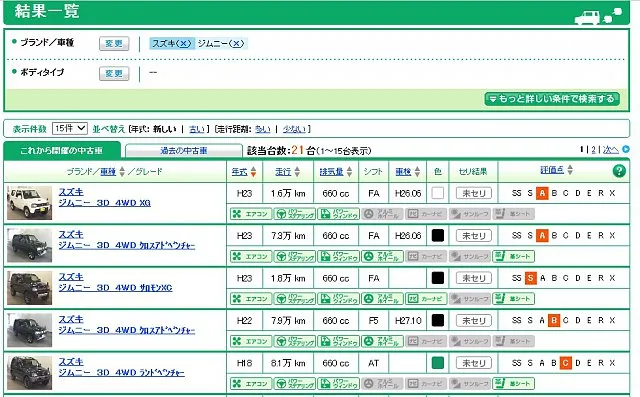Click the next page arrow icon
Image resolution: width=640 pixels, height=397 pixels.
[626, 150]
